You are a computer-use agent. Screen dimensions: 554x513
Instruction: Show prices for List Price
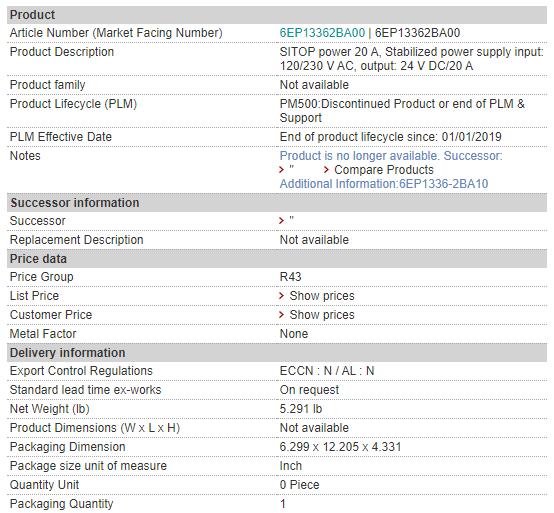[322, 296]
